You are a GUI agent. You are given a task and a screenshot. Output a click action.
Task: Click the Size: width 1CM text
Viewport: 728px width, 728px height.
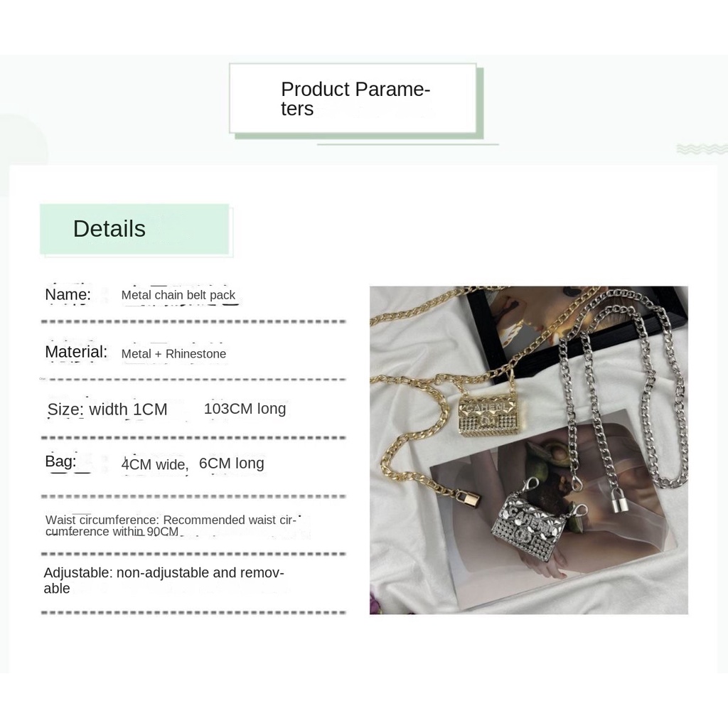107,409
